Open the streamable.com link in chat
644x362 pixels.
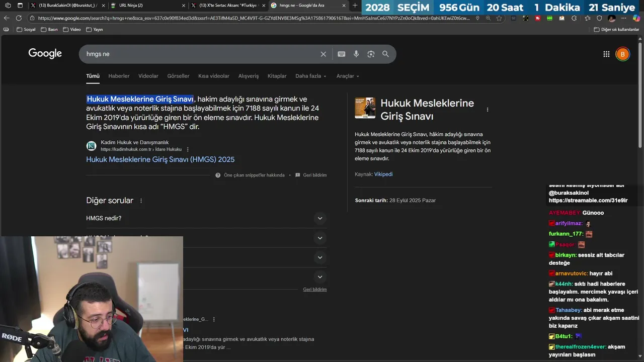[x=588, y=201]
